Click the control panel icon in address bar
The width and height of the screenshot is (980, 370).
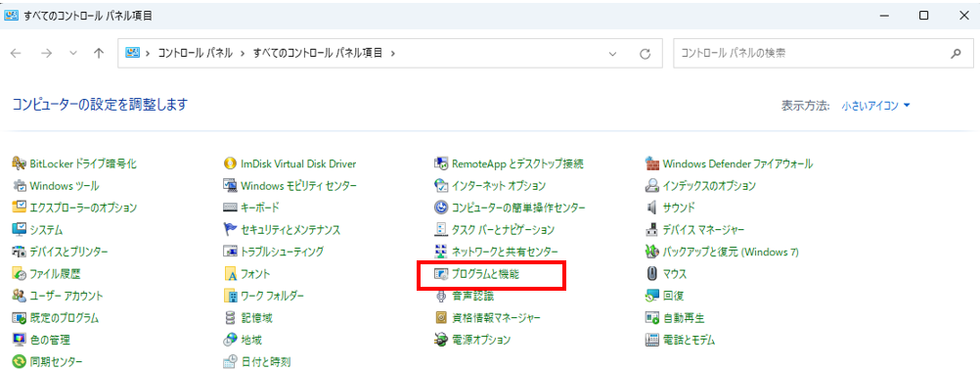click(x=132, y=54)
